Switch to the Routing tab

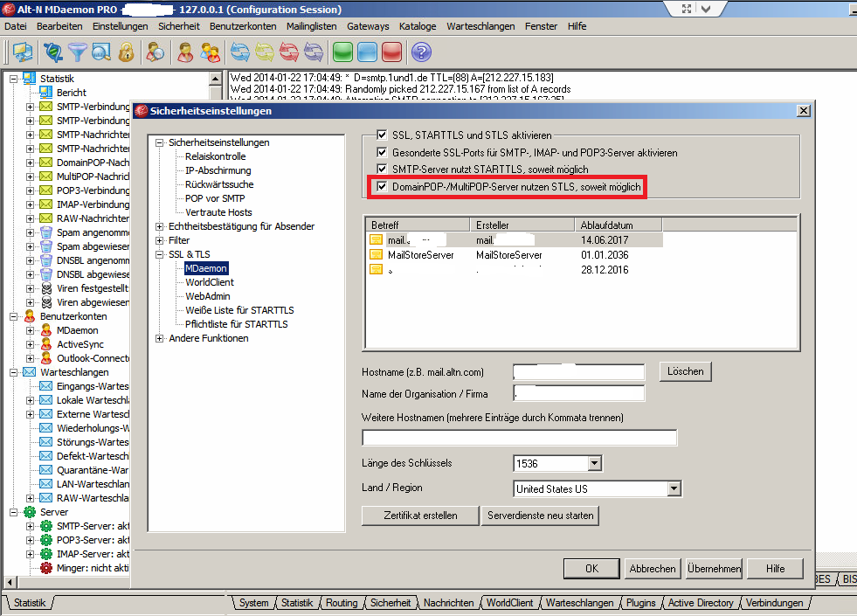click(342, 603)
